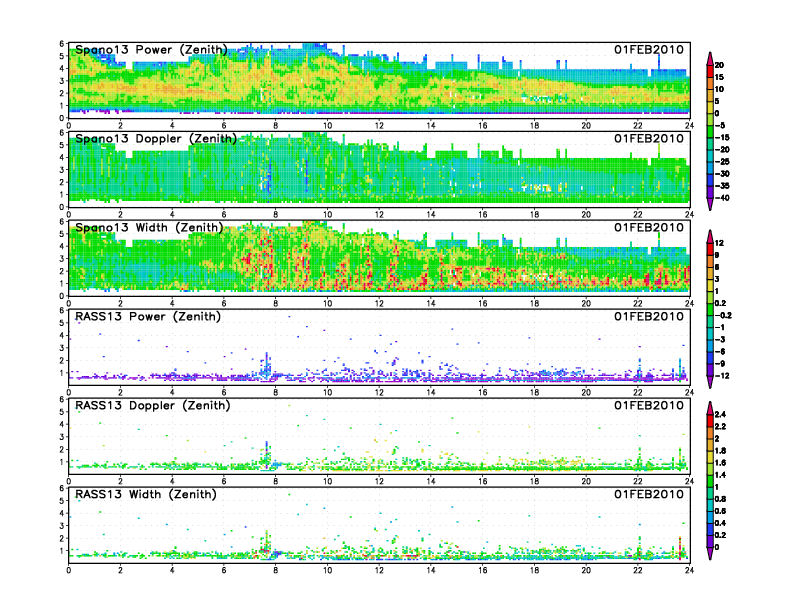
Task: Pick red segment between 9 and 12 on middle colorbar
Action: pyautogui.click(x=710, y=249)
